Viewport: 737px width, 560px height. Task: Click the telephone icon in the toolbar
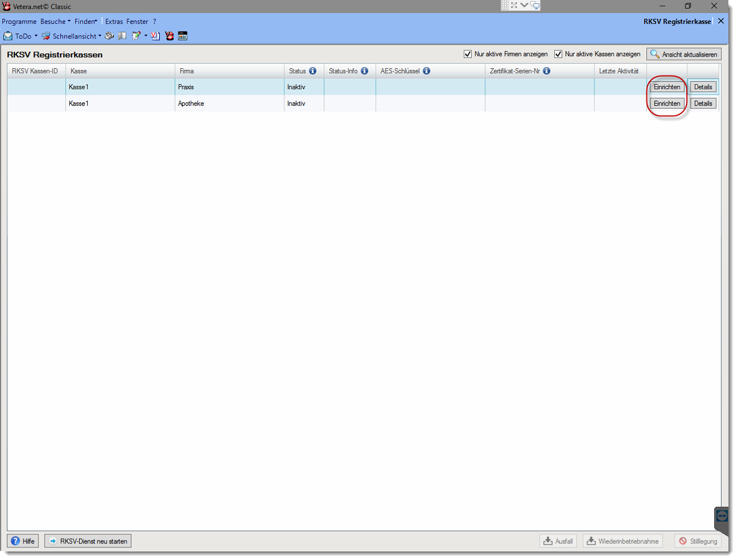point(109,36)
